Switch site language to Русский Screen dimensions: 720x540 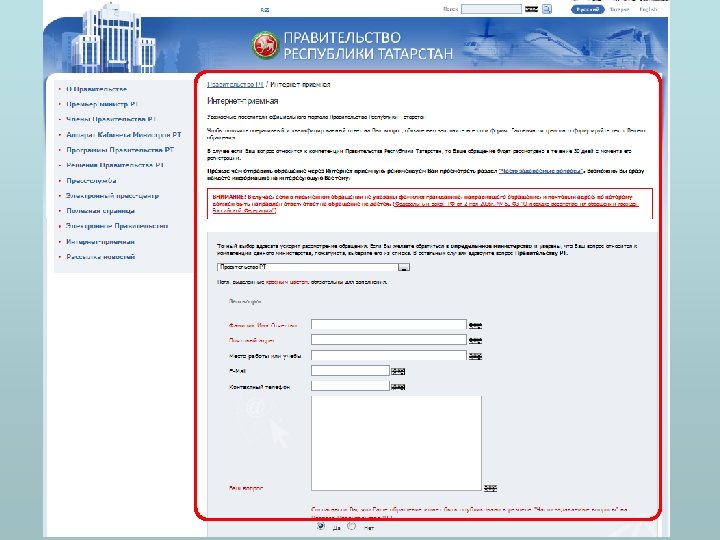tap(587, 9)
